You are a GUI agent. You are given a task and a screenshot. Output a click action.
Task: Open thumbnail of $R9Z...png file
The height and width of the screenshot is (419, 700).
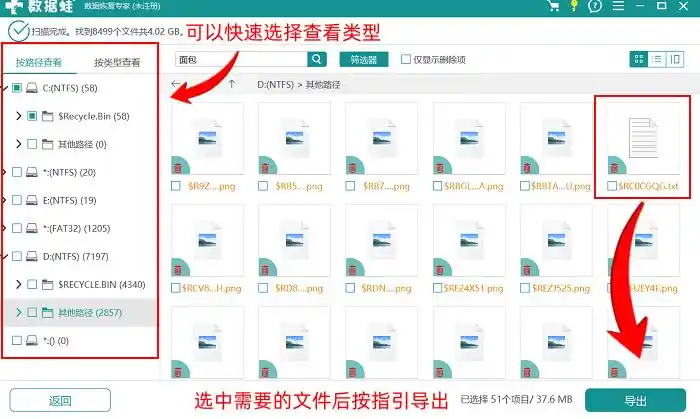click(x=208, y=138)
